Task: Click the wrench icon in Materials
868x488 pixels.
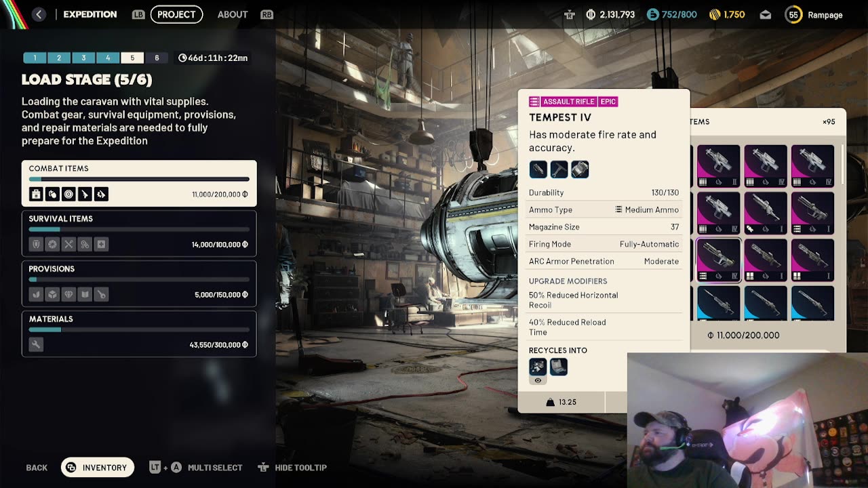Action: coord(36,345)
